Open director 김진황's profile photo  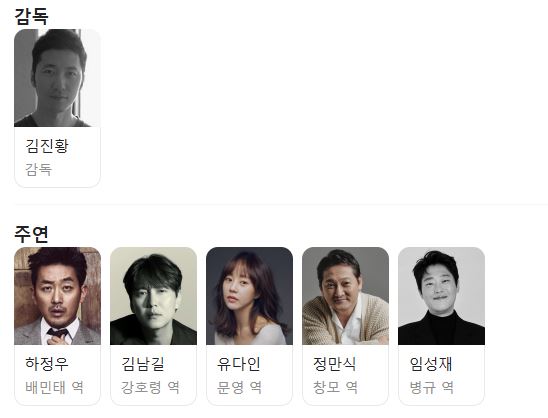[57, 78]
